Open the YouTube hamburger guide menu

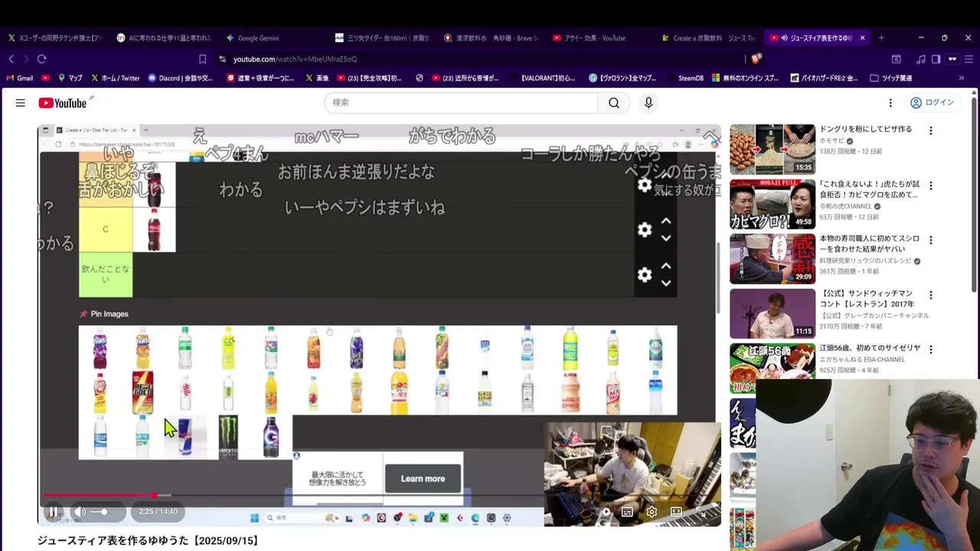21,103
